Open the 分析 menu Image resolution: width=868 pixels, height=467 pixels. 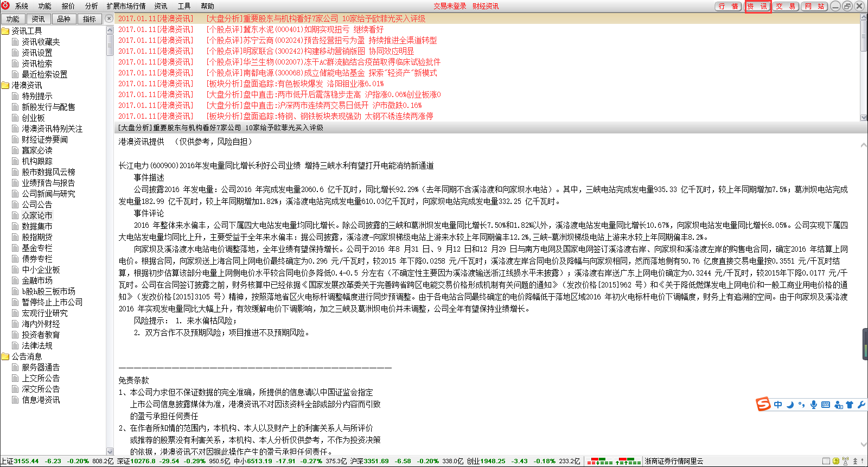click(x=91, y=6)
